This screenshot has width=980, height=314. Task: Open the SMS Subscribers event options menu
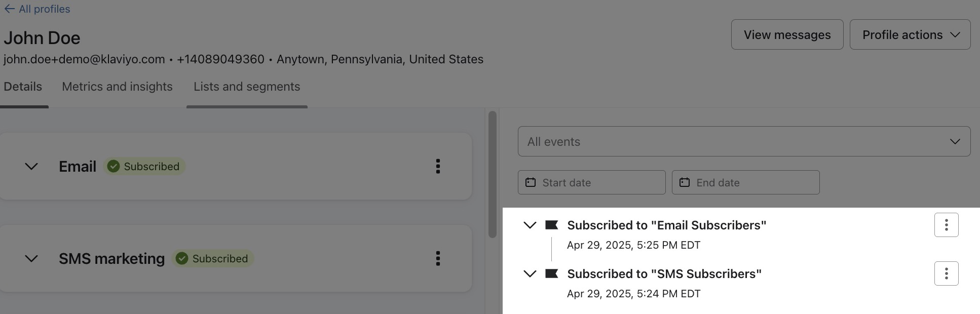coord(946,273)
